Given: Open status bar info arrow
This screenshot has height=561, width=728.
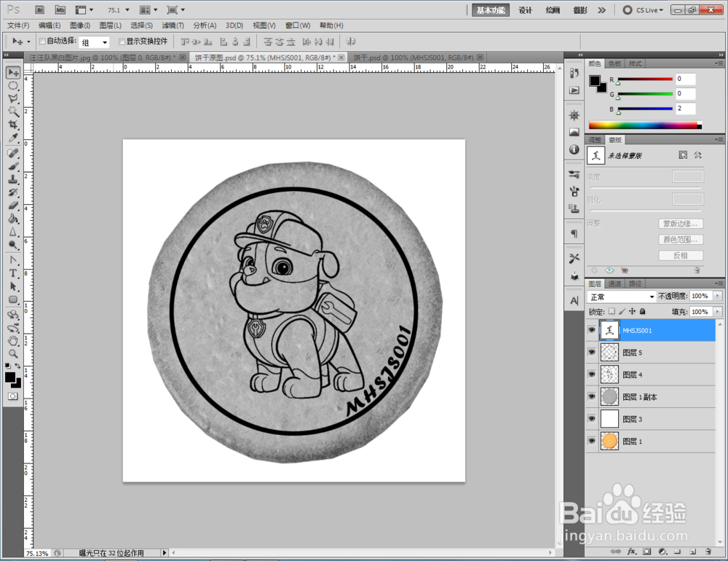Looking at the screenshot, I should pyautogui.click(x=165, y=553).
